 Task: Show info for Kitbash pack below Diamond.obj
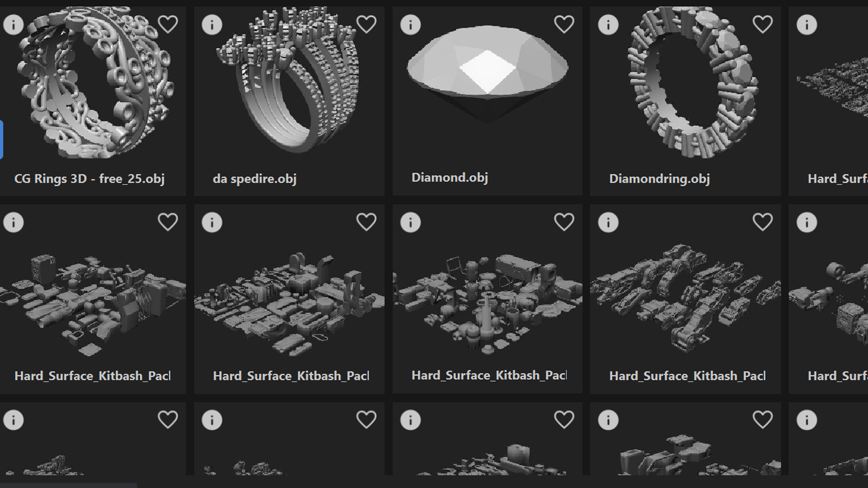410,222
